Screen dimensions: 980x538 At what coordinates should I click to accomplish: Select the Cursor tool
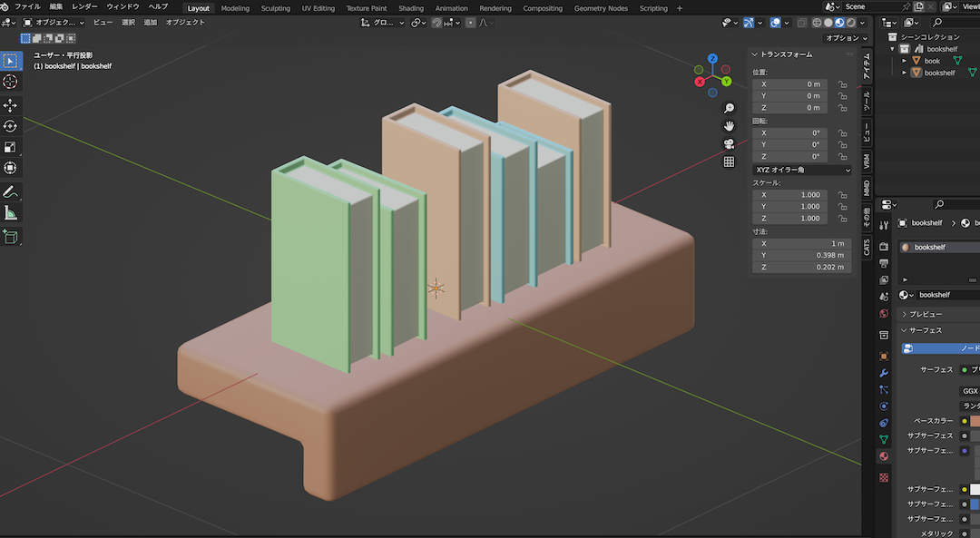[11, 82]
